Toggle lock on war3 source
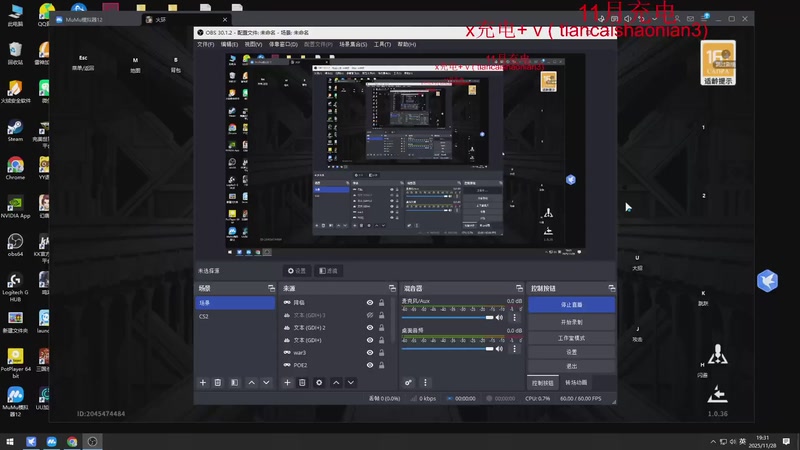800x450 pixels. [x=382, y=353]
